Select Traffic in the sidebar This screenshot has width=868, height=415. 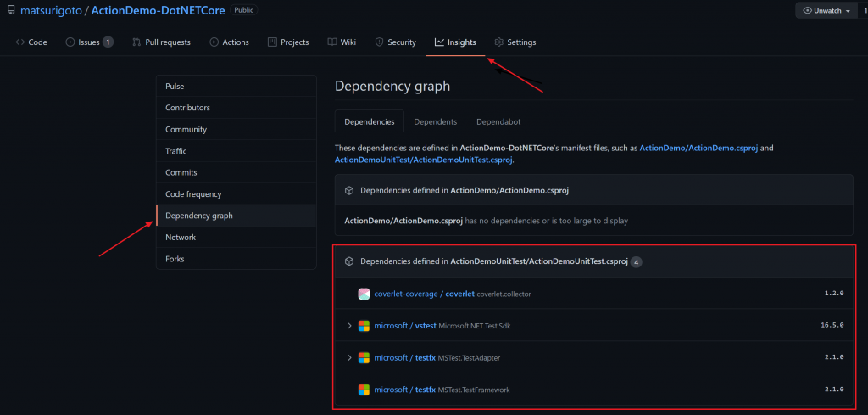[x=236, y=151]
